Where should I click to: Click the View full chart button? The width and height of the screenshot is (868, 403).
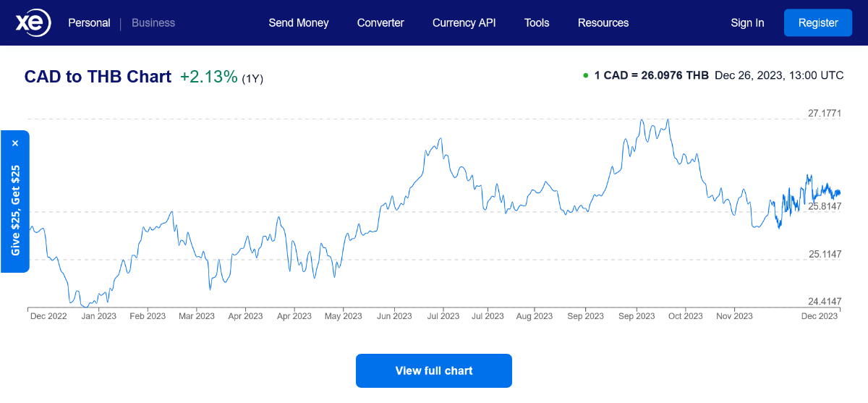pyautogui.click(x=434, y=370)
